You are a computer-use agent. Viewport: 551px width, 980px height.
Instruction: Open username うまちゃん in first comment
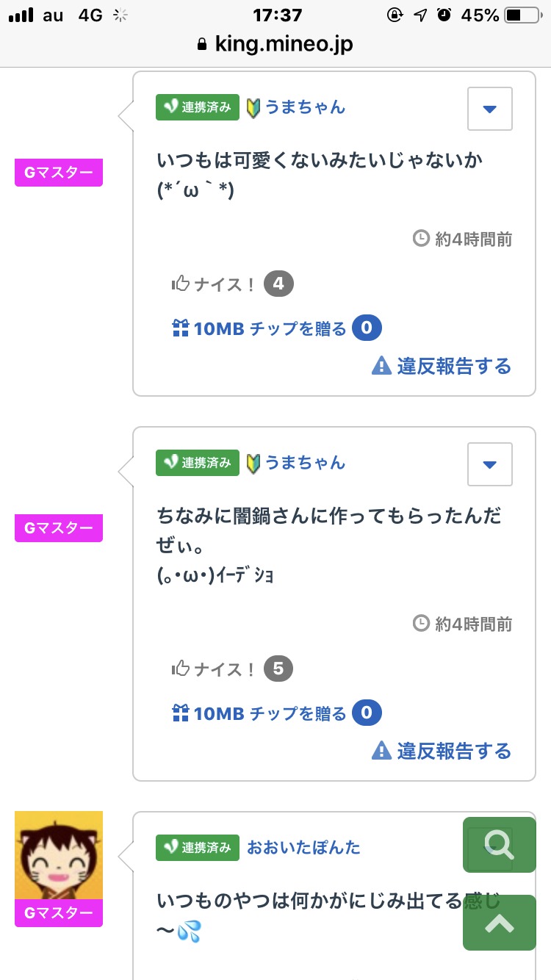pyautogui.click(x=304, y=107)
